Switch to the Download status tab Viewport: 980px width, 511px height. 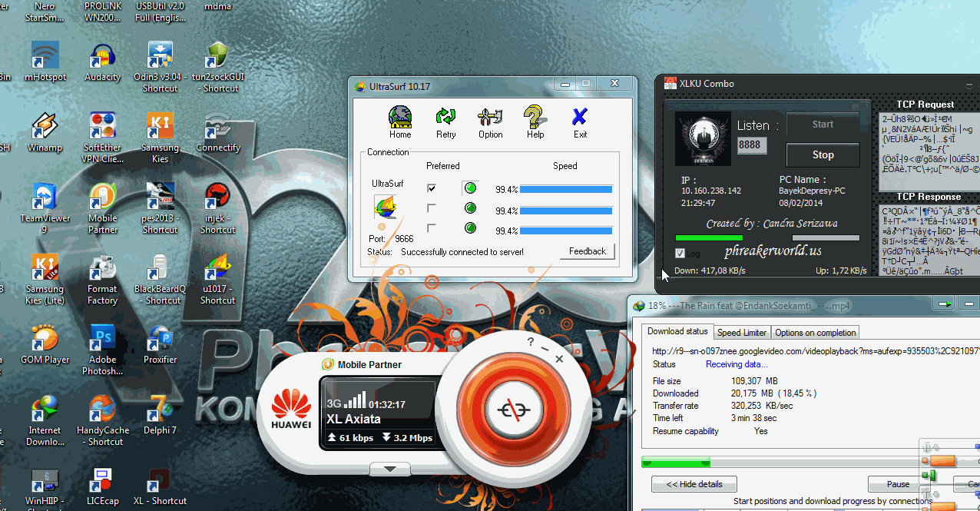coord(677,331)
